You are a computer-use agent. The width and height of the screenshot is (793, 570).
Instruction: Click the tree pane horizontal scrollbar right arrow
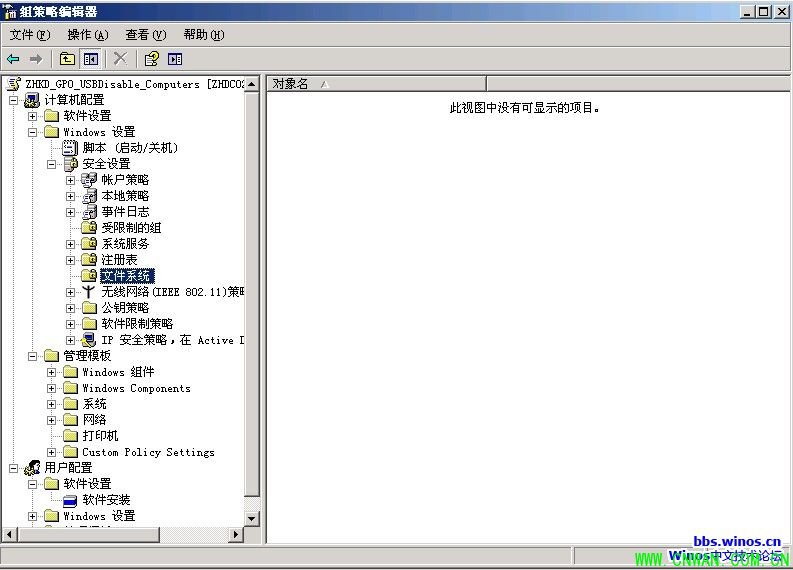coord(236,535)
